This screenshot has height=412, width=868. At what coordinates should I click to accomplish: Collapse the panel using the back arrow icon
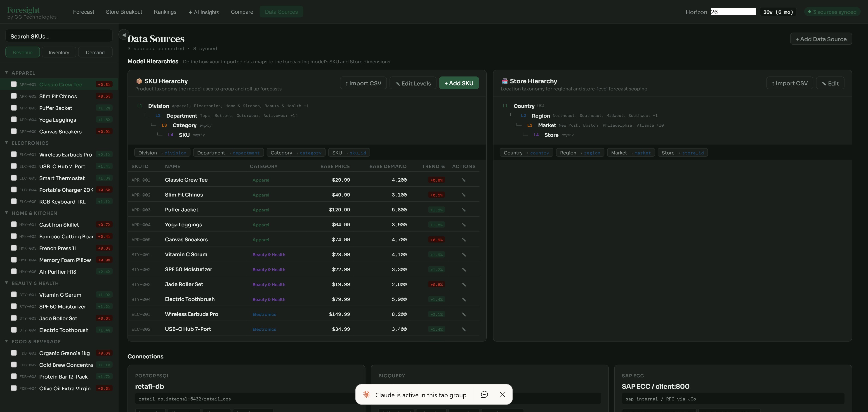click(x=124, y=35)
